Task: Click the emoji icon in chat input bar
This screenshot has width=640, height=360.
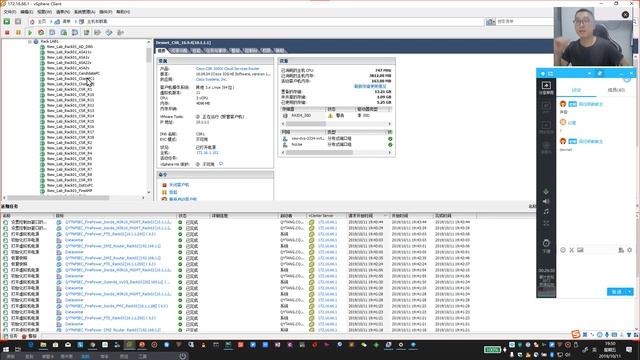Action: point(563,250)
